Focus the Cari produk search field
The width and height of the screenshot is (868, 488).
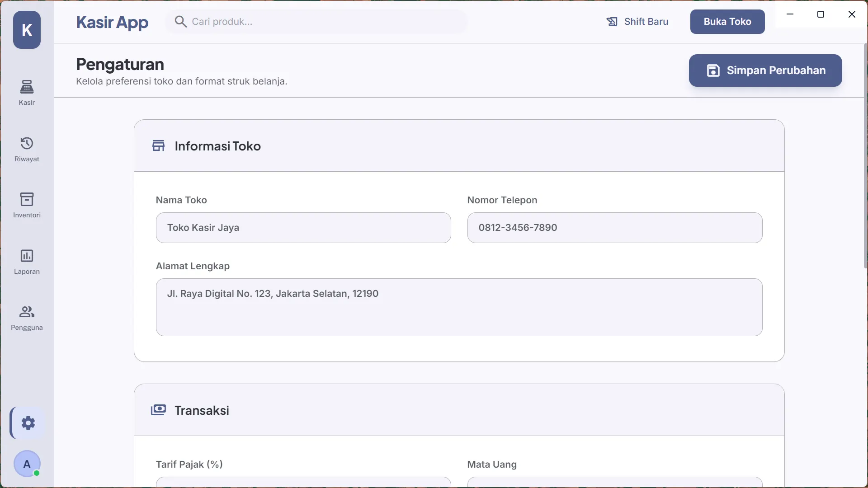[316, 22]
